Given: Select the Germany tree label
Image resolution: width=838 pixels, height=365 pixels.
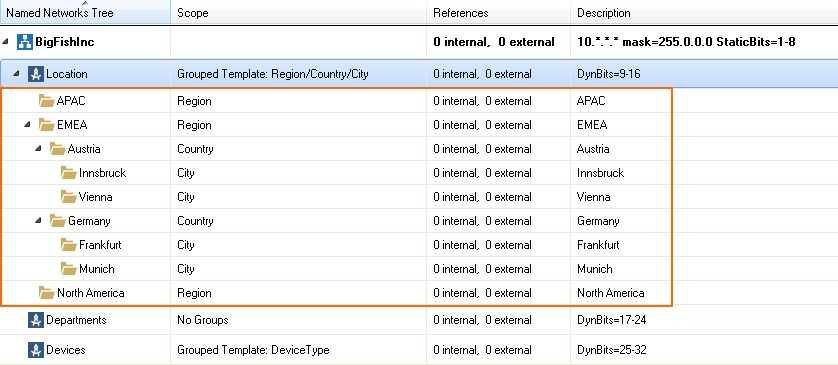Looking at the screenshot, I should [89, 221].
